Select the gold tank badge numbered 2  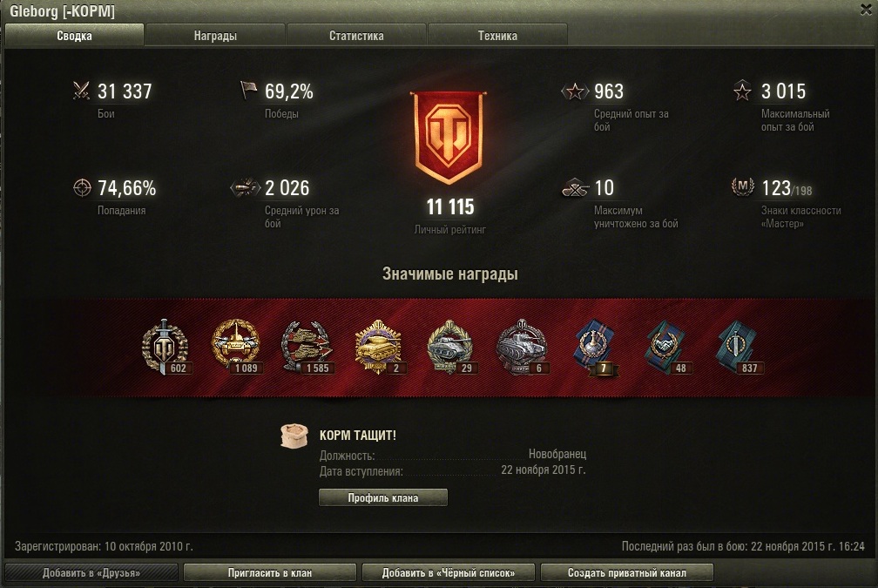click(378, 347)
